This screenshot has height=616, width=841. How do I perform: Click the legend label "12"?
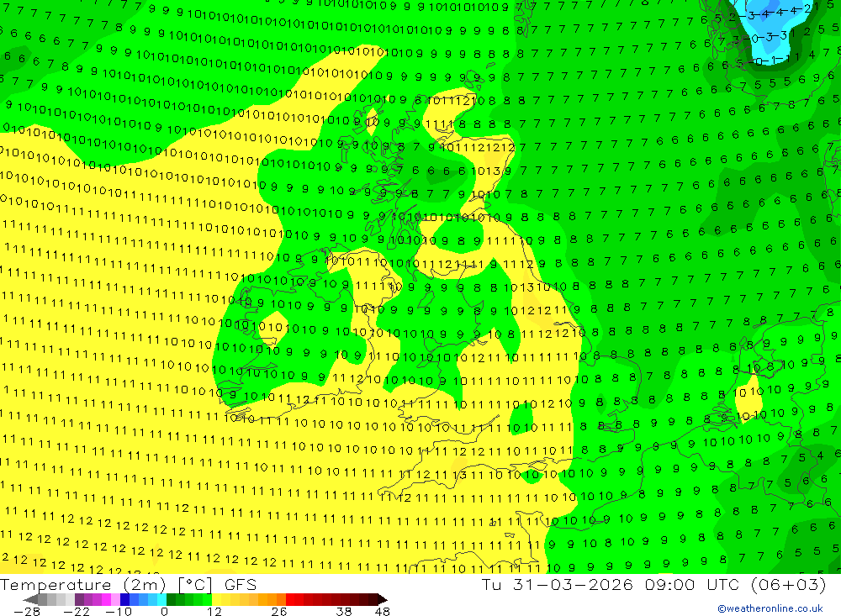point(214,611)
